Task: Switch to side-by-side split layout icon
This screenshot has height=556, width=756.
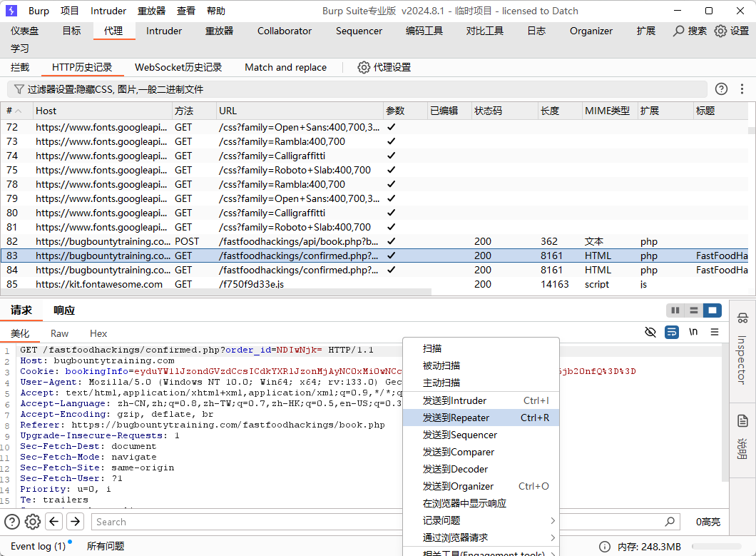Action: coord(675,310)
